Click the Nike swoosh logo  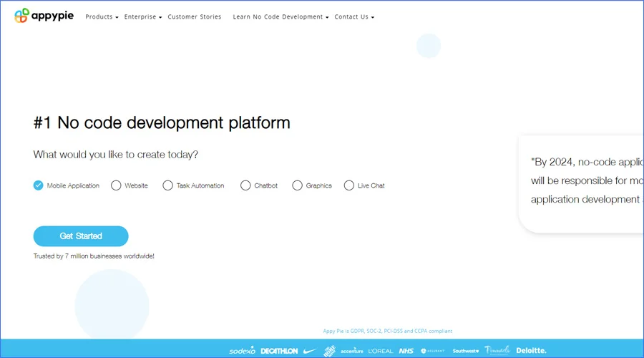click(310, 351)
